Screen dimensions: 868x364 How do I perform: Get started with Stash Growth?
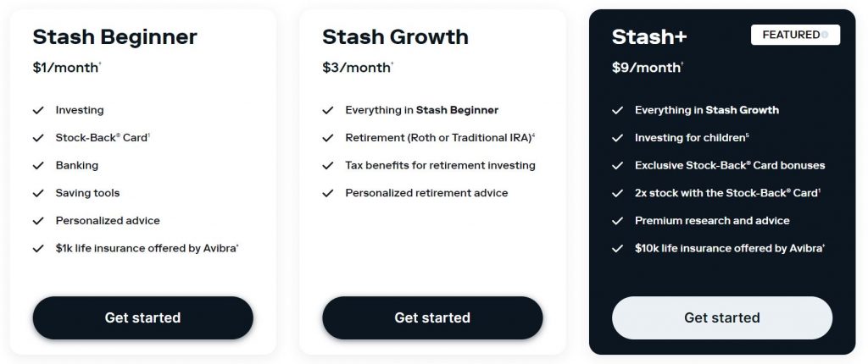432,317
